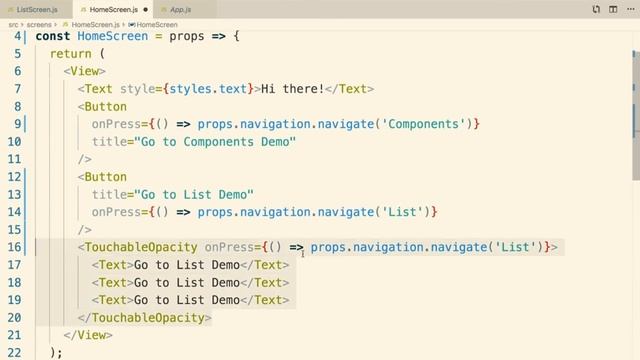Click line number 9 in gutter
Viewport: 640px width, 360px height.
tap(18, 124)
